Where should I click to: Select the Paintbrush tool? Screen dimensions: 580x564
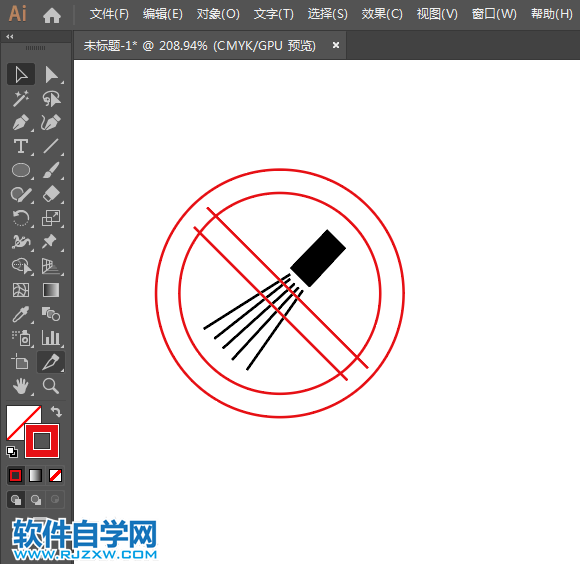[x=51, y=170]
